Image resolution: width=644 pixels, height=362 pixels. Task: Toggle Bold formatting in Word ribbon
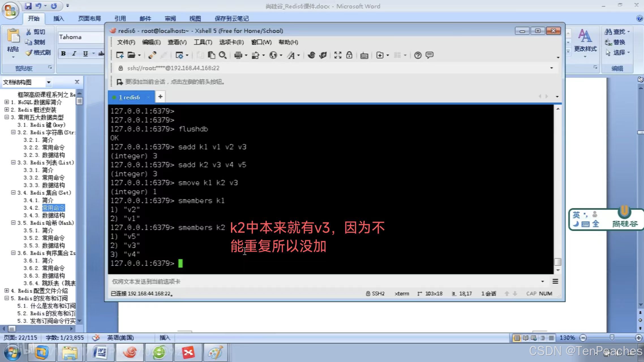[63, 53]
